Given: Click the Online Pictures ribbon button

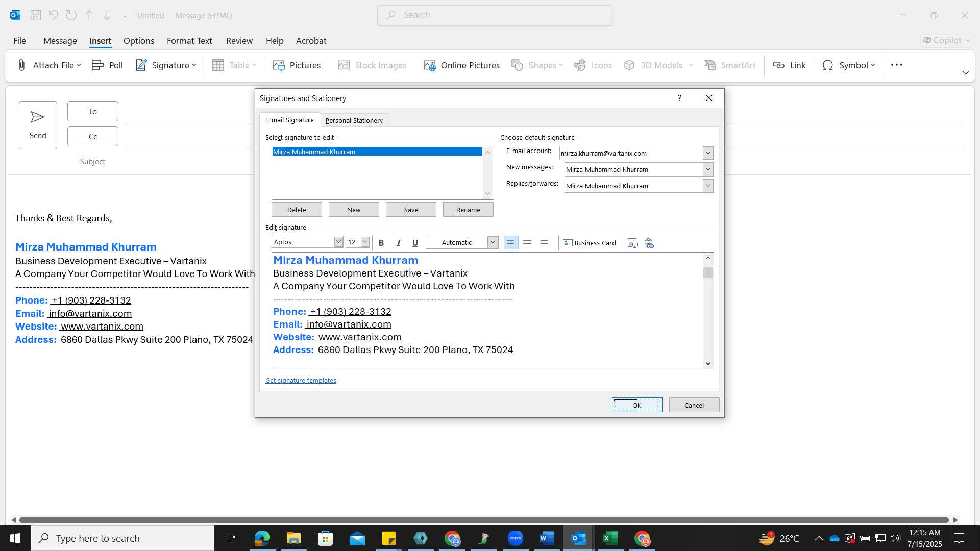Looking at the screenshot, I should [x=461, y=65].
